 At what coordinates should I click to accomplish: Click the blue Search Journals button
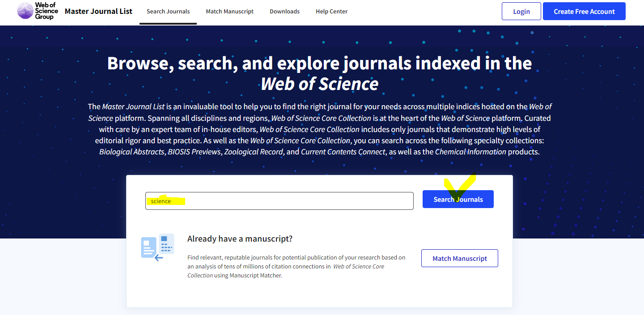click(458, 200)
